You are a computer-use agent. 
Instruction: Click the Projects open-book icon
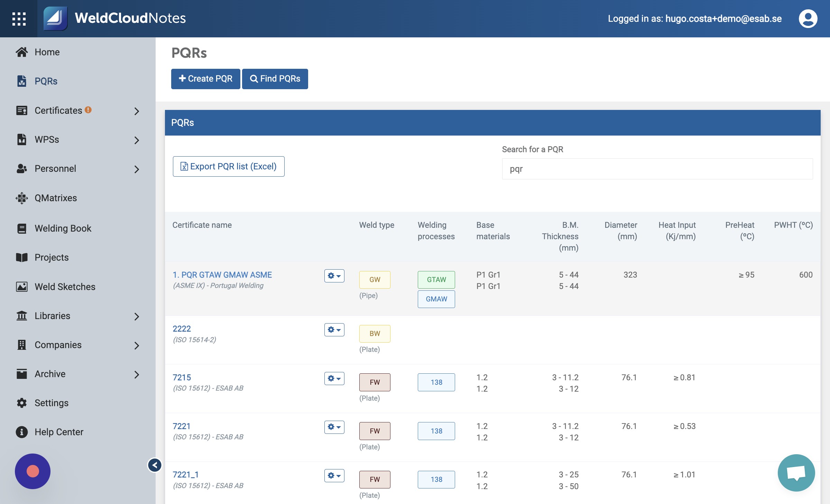[22, 257]
